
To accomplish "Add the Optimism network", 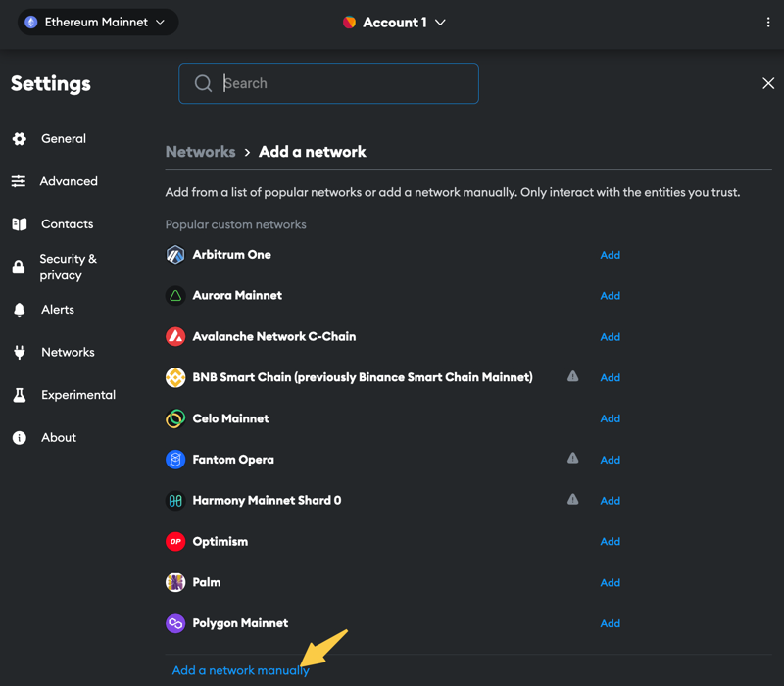I will 610,542.
